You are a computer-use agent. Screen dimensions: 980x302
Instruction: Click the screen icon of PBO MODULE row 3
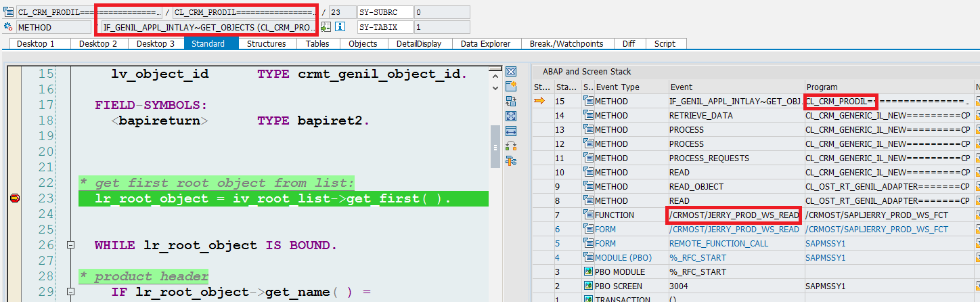coord(587,272)
